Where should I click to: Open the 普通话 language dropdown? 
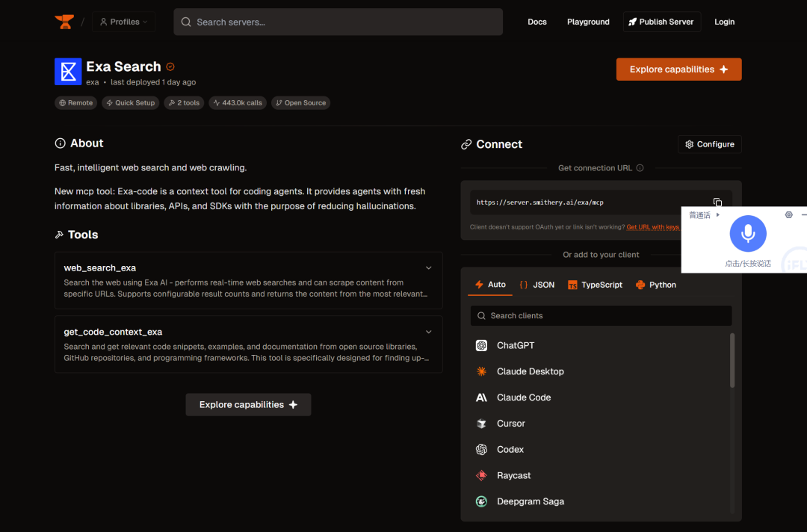click(704, 215)
